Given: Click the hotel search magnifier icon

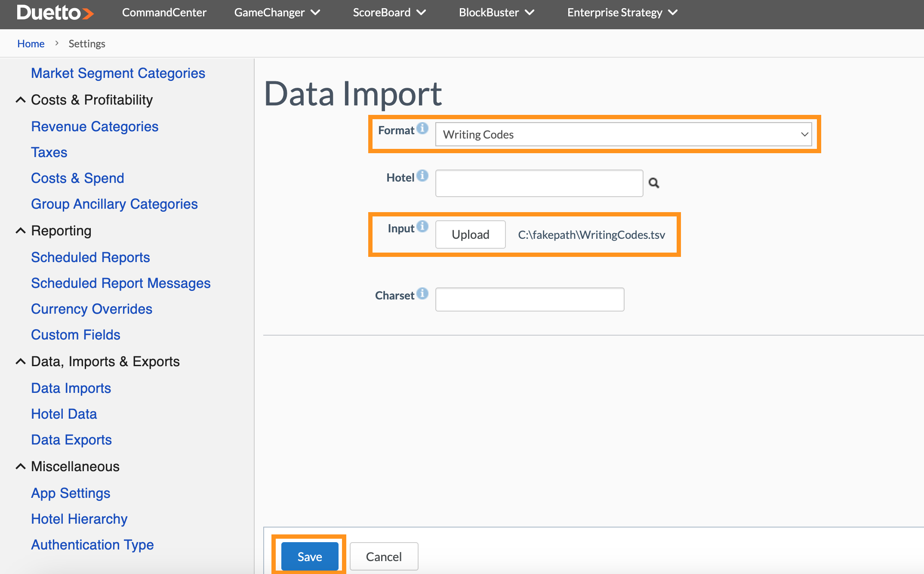Looking at the screenshot, I should pyautogui.click(x=653, y=183).
